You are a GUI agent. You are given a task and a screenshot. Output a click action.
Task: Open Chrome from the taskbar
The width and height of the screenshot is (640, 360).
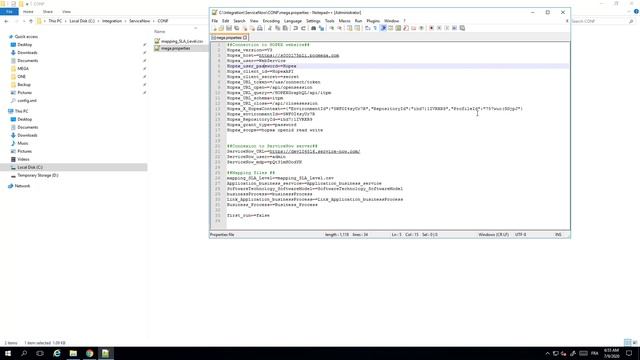pyautogui.click(x=89, y=353)
